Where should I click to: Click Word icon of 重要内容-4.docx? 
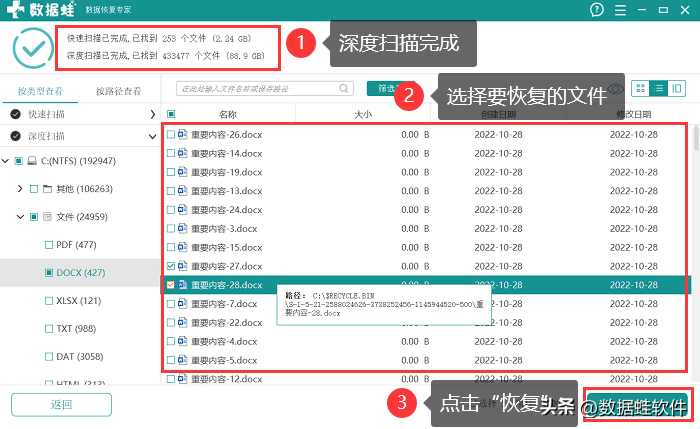(183, 341)
